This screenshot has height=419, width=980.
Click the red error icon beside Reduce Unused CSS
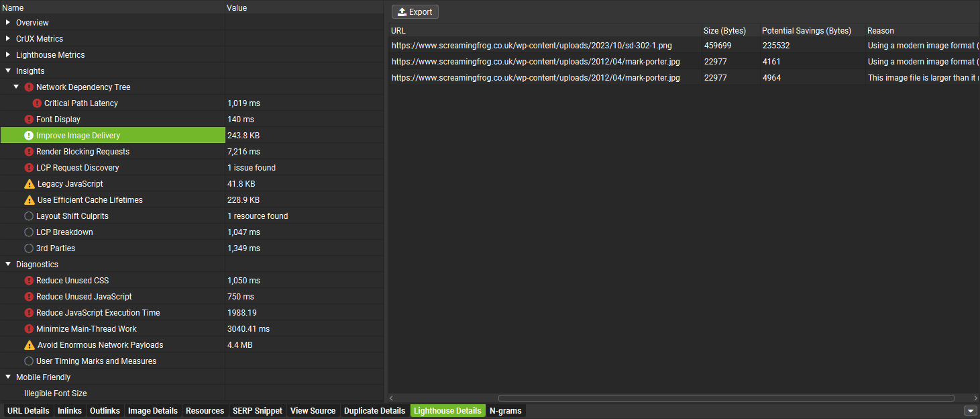tap(29, 281)
